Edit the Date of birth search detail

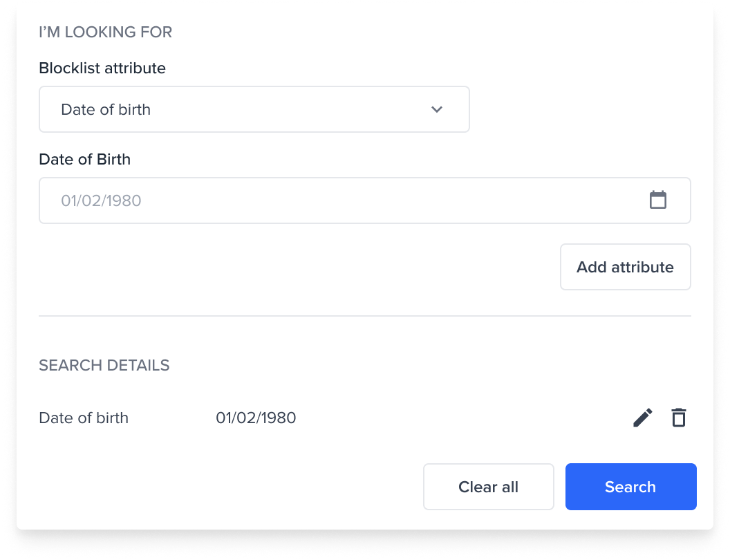642,418
